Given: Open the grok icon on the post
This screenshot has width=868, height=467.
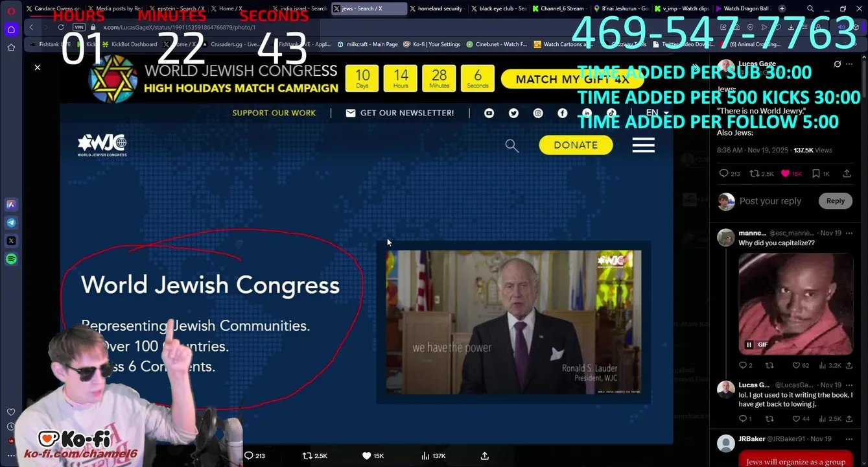Looking at the screenshot, I should (x=837, y=64).
